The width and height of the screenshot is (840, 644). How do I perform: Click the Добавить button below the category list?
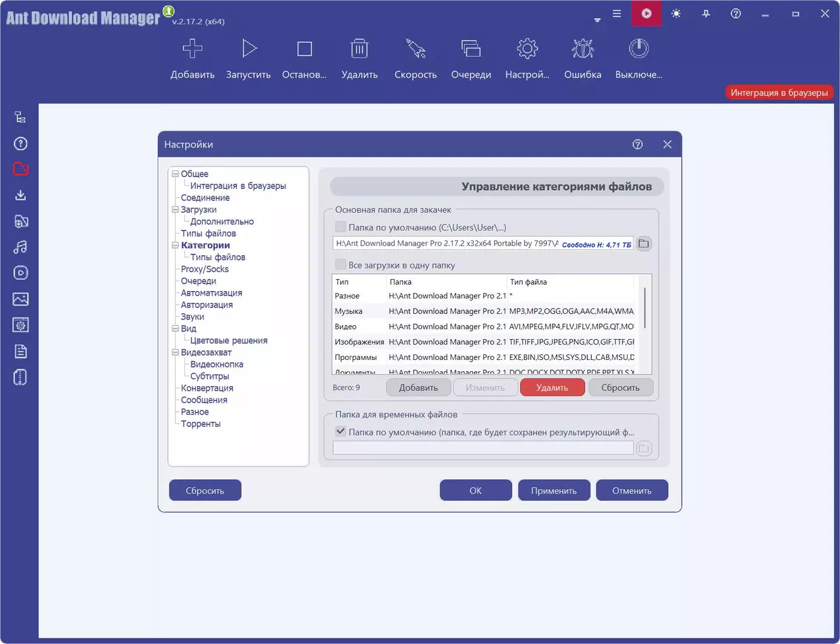(419, 388)
